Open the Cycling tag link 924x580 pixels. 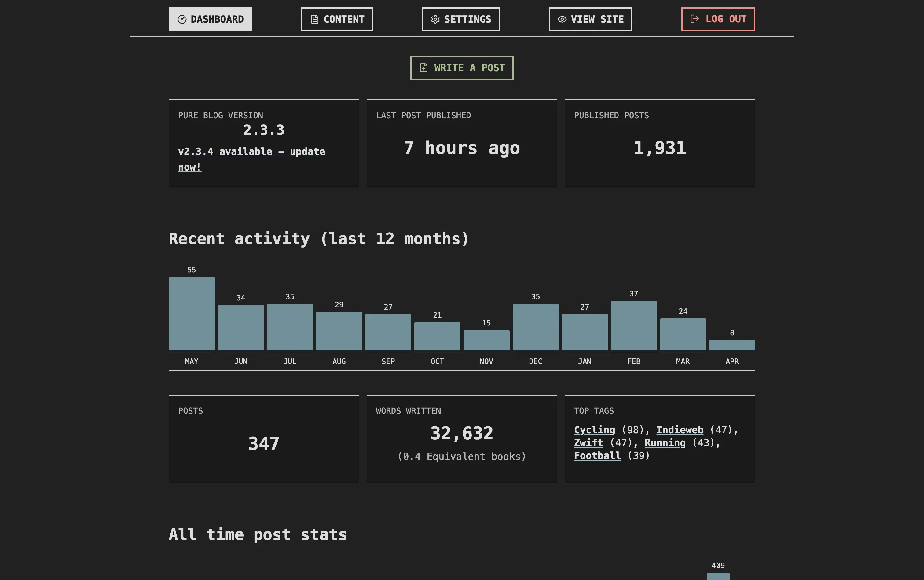pyautogui.click(x=594, y=430)
